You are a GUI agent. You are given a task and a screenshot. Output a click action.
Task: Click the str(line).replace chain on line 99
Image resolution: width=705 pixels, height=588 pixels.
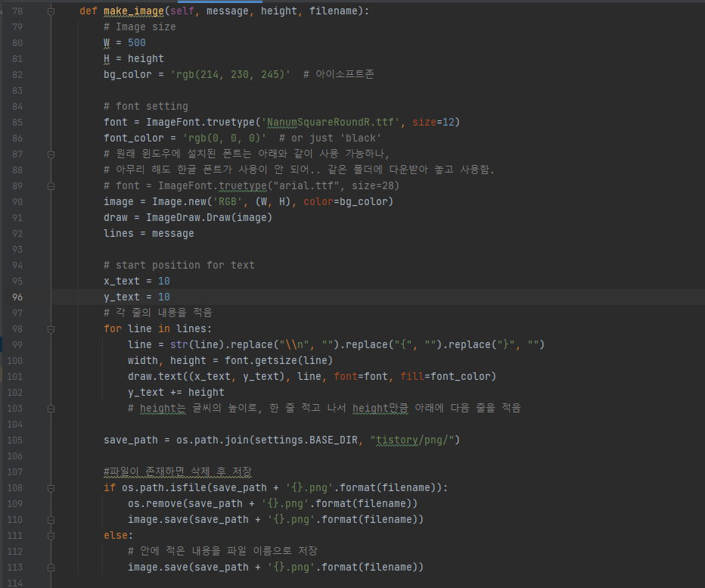click(357, 345)
